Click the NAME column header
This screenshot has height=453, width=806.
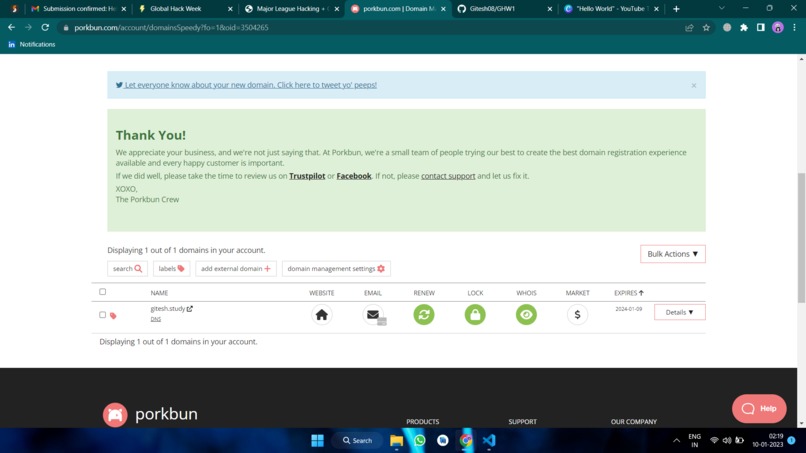click(x=159, y=293)
